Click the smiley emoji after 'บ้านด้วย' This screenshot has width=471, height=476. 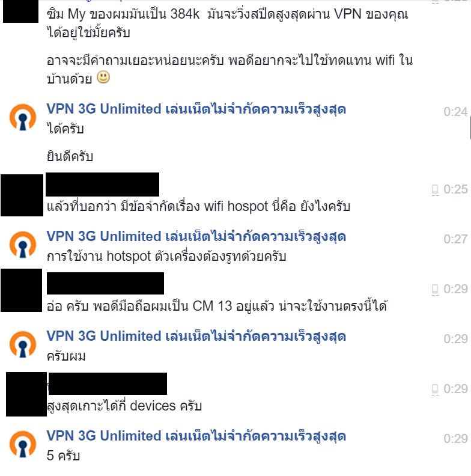tap(103, 77)
